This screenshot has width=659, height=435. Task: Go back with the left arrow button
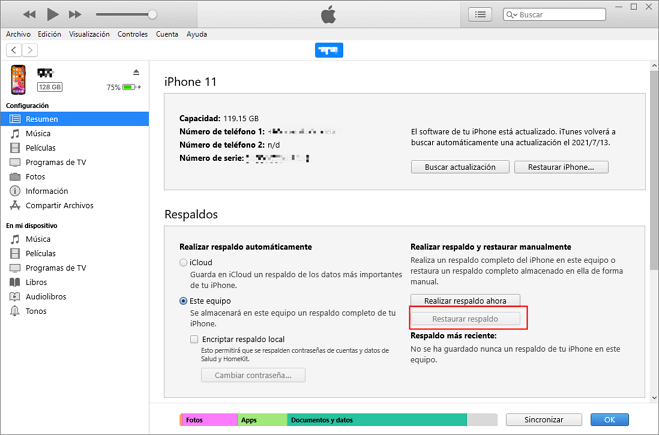coord(14,50)
